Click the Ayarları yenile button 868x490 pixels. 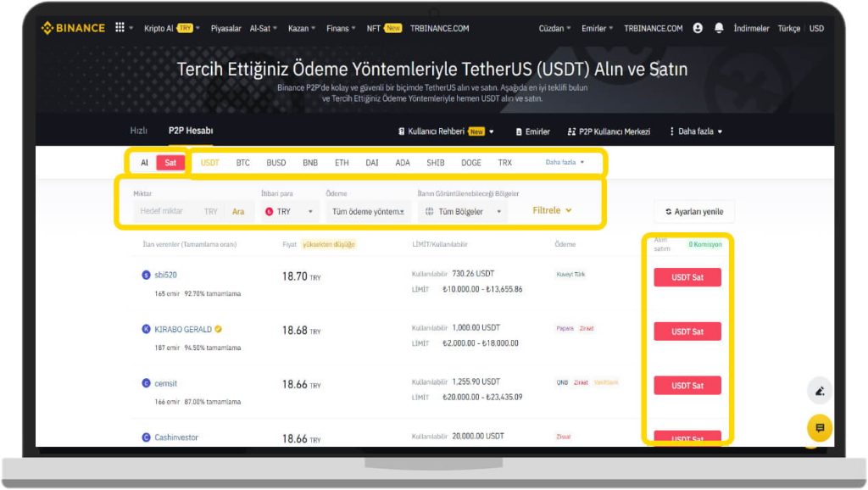694,211
